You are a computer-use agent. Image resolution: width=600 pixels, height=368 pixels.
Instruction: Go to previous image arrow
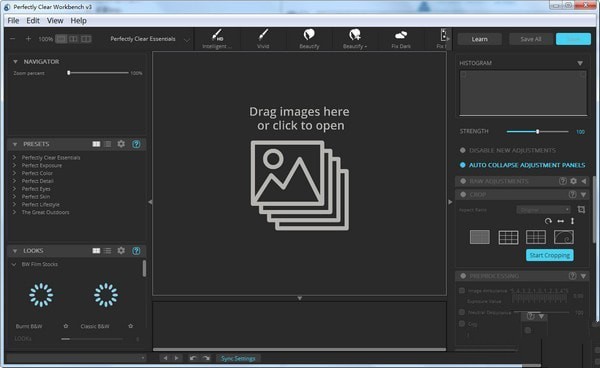(165, 358)
